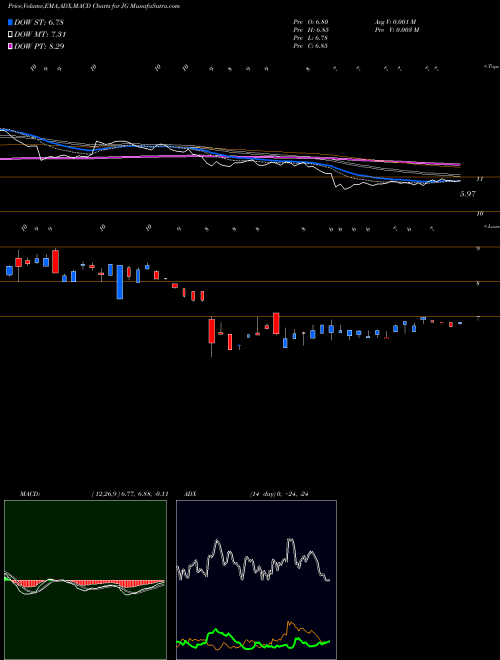Click the 7 price axis label
Image resolution: width=500 pixels, height=660 pixels.
pyautogui.click(x=478, y=319)
